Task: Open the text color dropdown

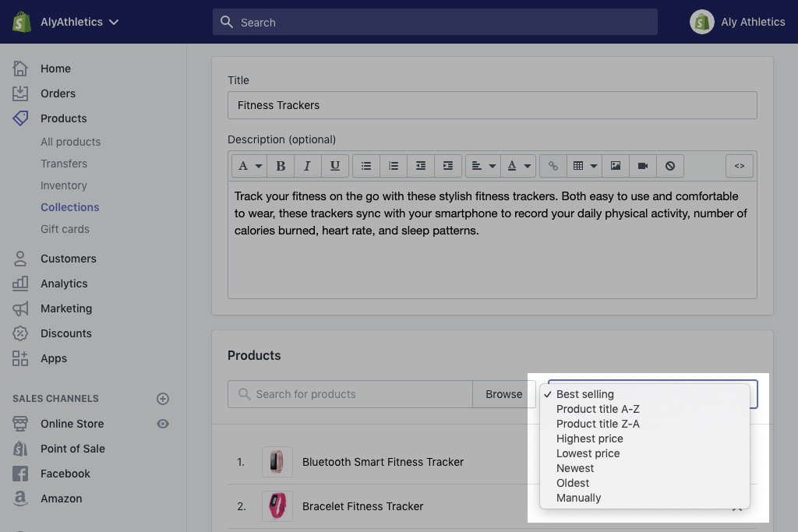Action: tap(519, 166)
